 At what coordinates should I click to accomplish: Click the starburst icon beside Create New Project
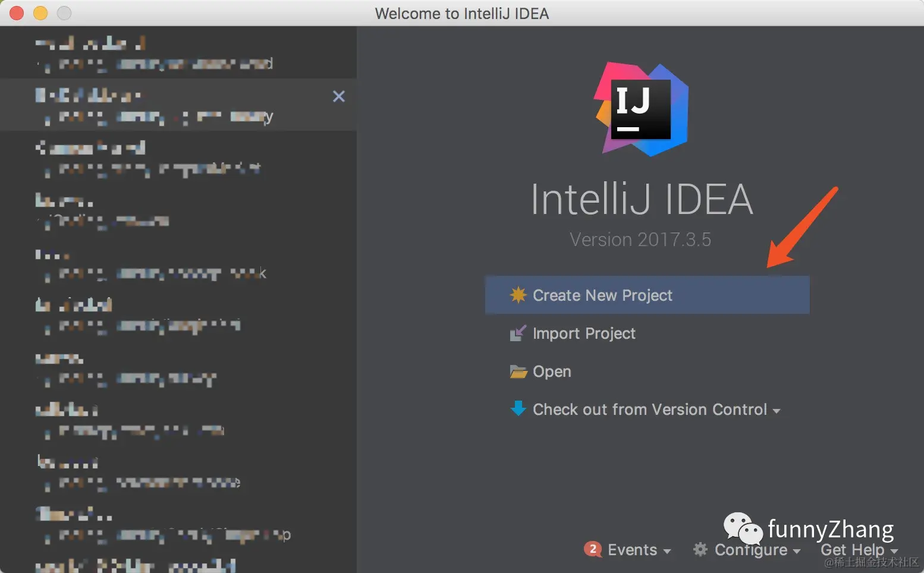tap(518, 295)
